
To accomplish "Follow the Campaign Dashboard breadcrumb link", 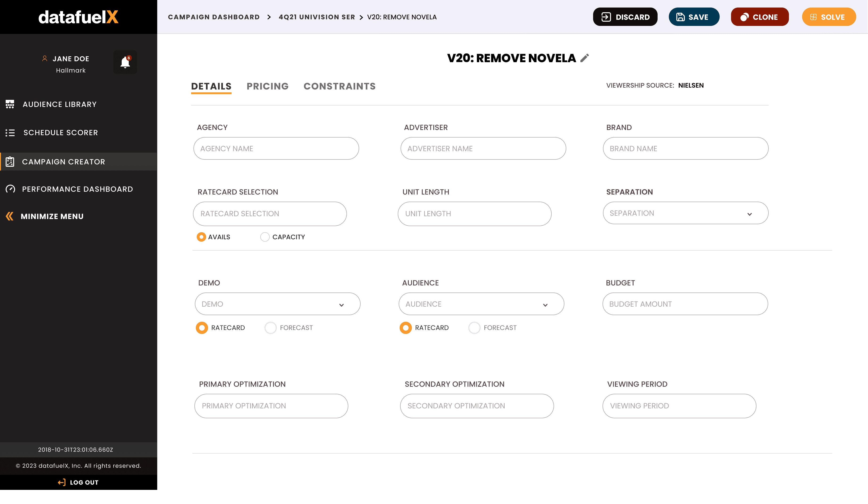I will point(214,17).
